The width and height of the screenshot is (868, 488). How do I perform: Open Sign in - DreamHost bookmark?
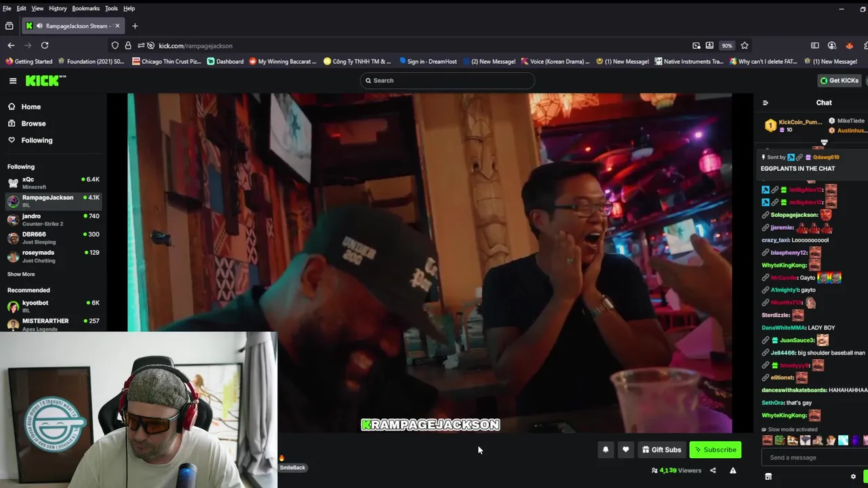point(427,62)
